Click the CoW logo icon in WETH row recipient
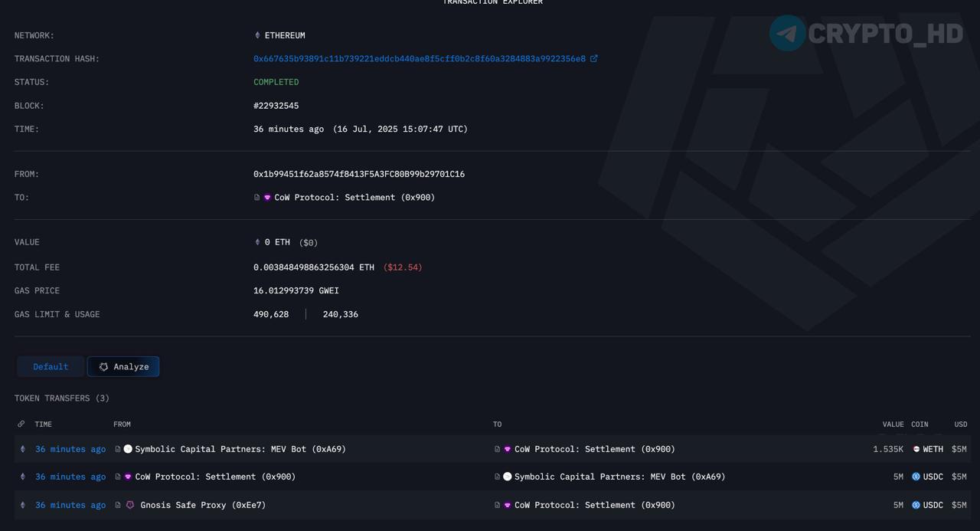980x531 pixels. [508, 449]
